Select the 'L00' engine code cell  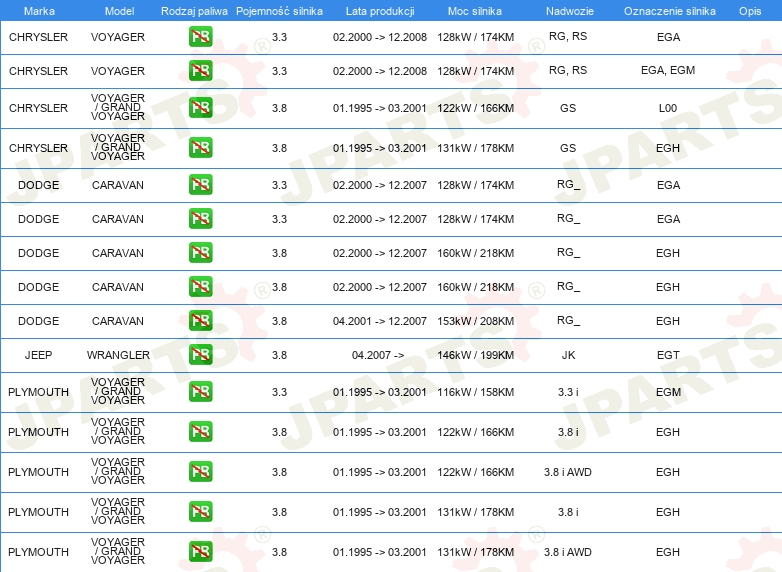click(x=668, y=108)
